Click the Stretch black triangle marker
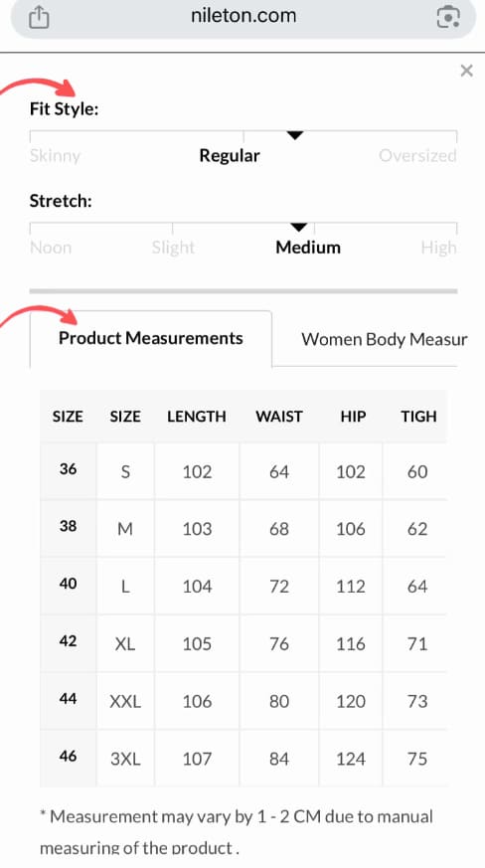 pyautogui.click(x=298, y=228)
